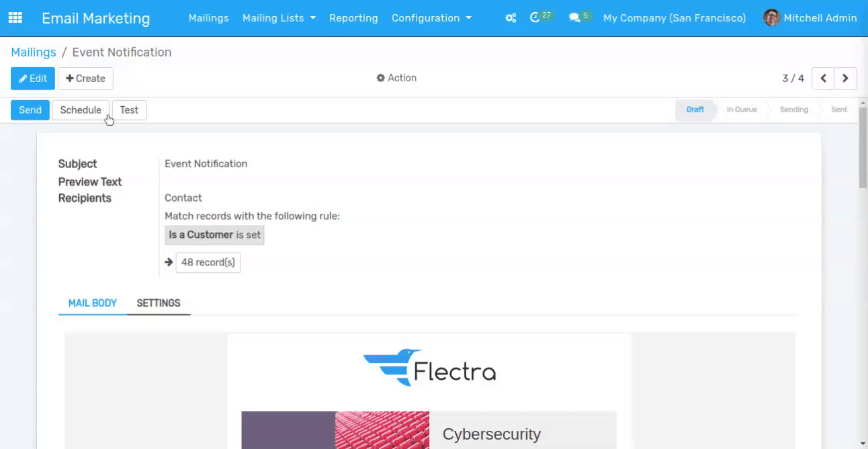Viewport: 868px width, 449px height.
Task: Click the page vertical scrollbar
Action: 863,148
